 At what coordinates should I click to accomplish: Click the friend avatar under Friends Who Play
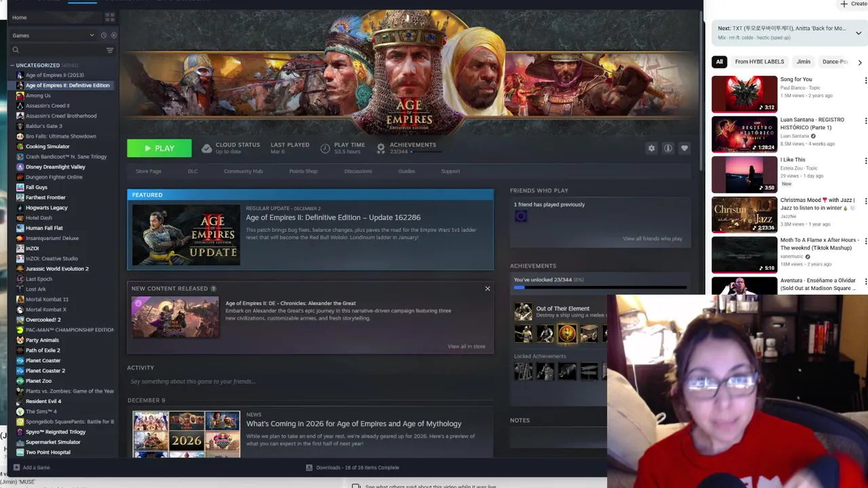pyautogui.click(x=521, y=216)
